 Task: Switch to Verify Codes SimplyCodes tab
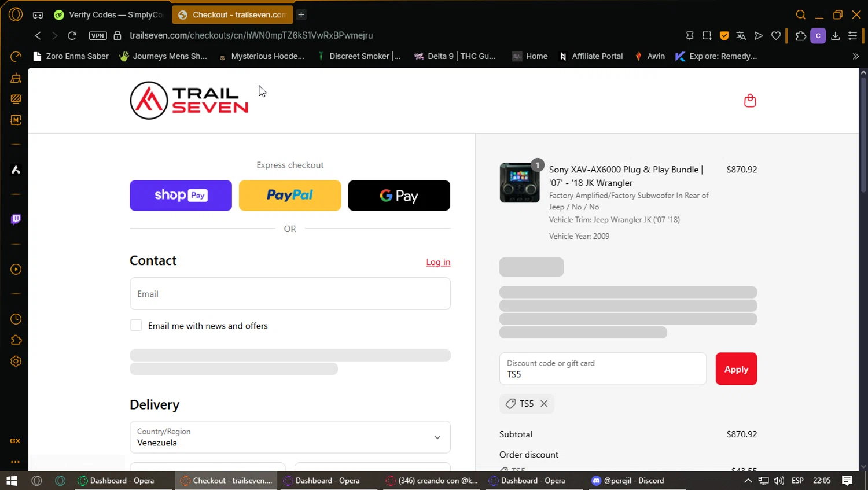108,14
